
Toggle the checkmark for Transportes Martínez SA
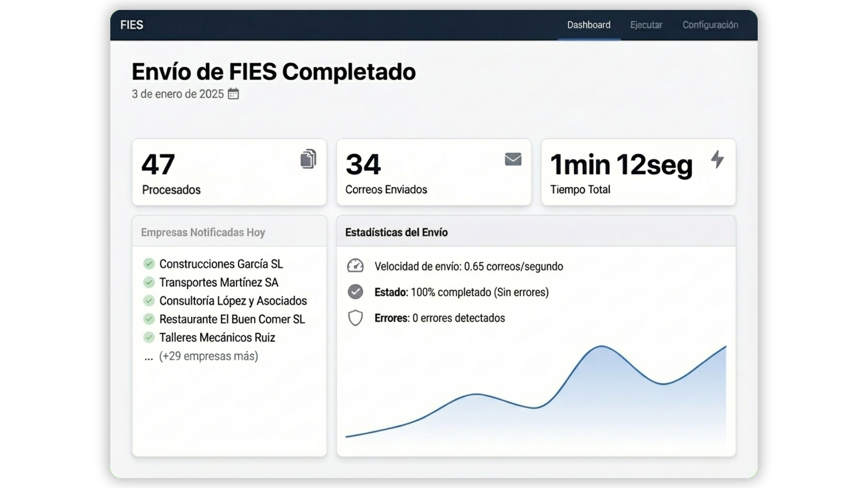click(149, 282)
